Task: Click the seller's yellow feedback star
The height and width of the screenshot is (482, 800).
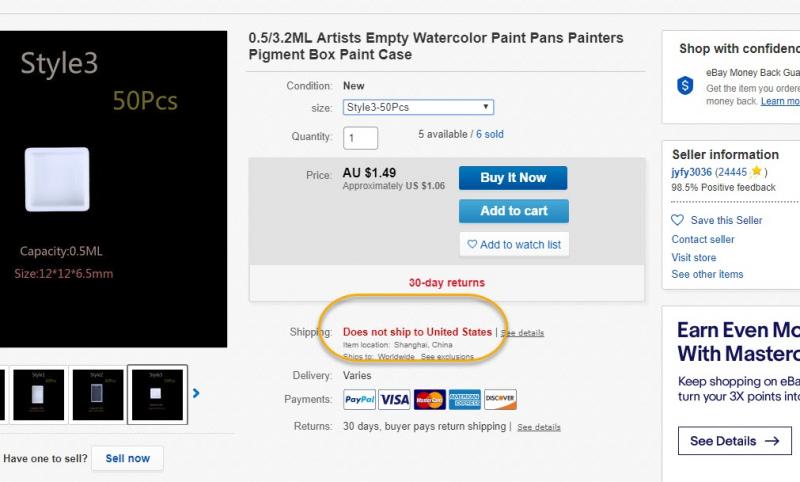Action: tap(757, 171)
